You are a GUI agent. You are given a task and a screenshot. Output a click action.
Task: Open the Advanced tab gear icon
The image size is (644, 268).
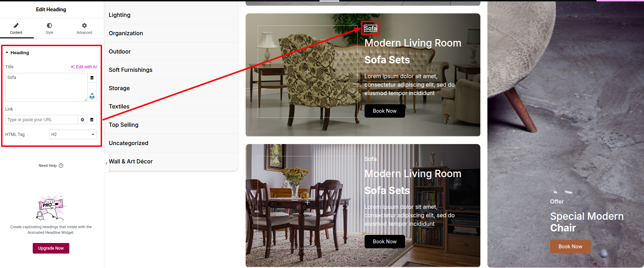tap(84, 25)
